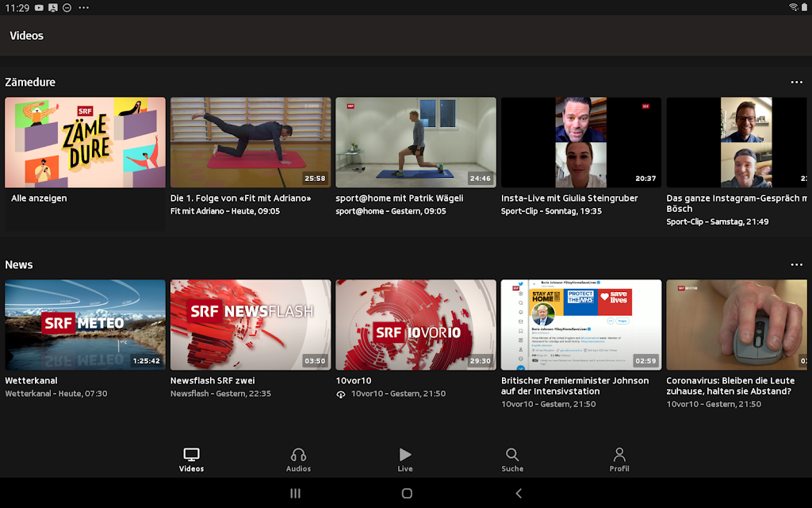Open 'Insta-Live mit Giulia Steingruber' title
Image resolution: width=812 pixels, height=508 pixels.
[x=569, y=198]
